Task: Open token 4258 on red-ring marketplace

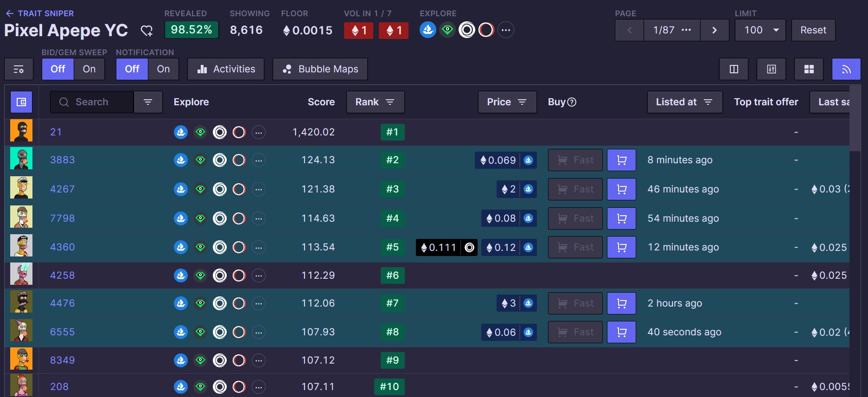Action: [239, 275]
